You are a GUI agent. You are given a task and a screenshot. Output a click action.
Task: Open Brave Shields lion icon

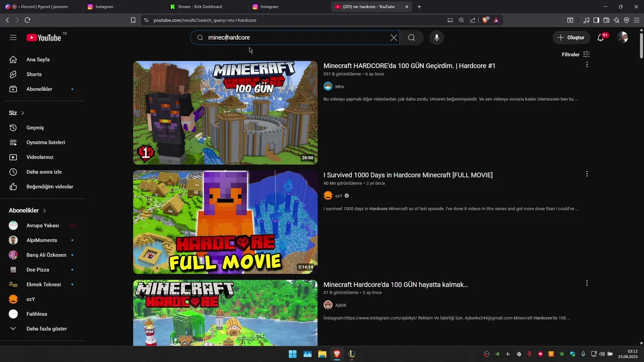[486, 20]
